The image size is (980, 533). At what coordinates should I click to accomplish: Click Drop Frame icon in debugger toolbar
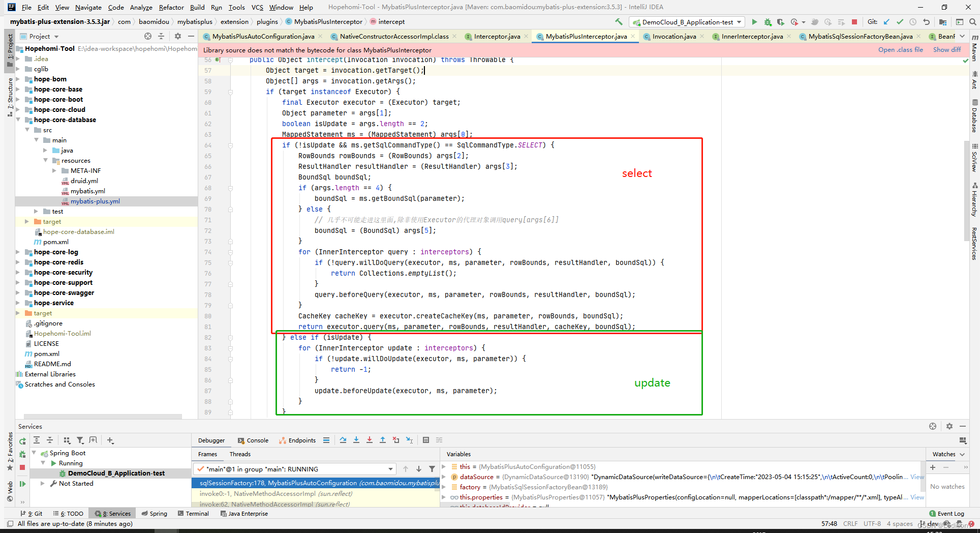tap(396, 440)
